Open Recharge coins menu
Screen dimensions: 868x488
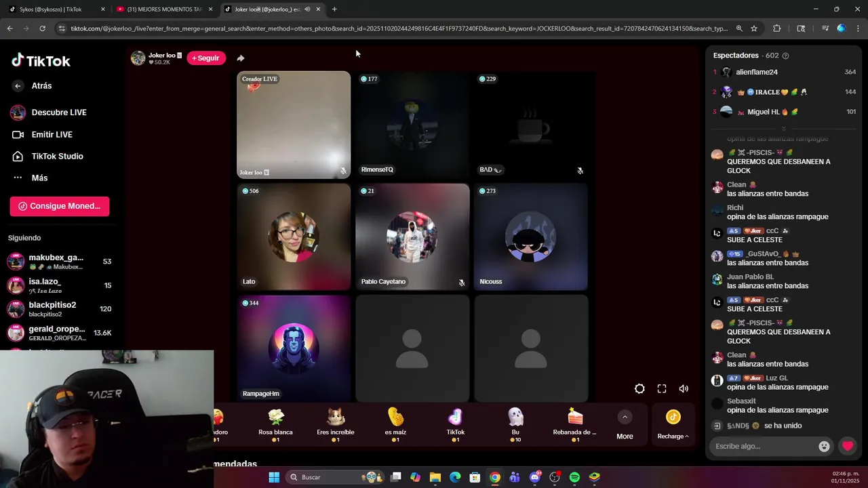click(x=673, y=425)
